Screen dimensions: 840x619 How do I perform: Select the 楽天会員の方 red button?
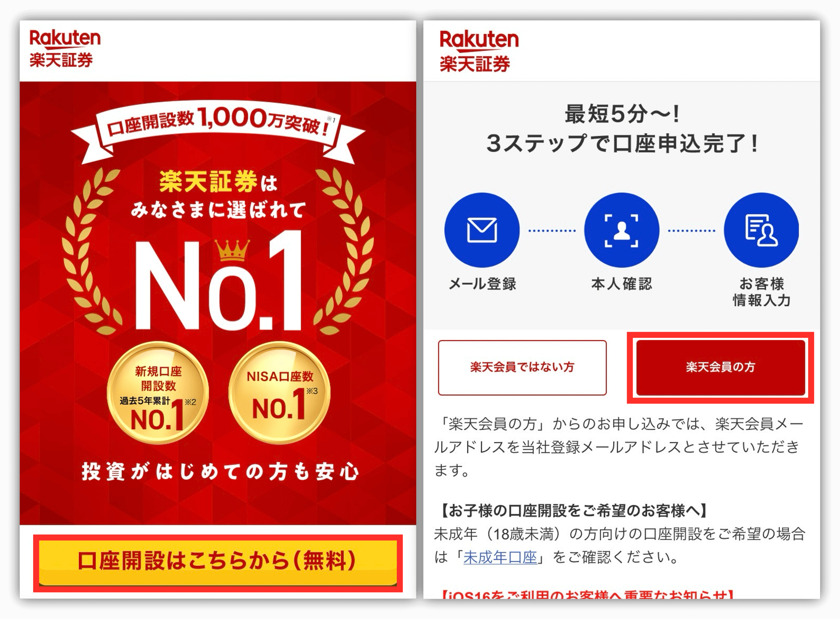(721, 367)
